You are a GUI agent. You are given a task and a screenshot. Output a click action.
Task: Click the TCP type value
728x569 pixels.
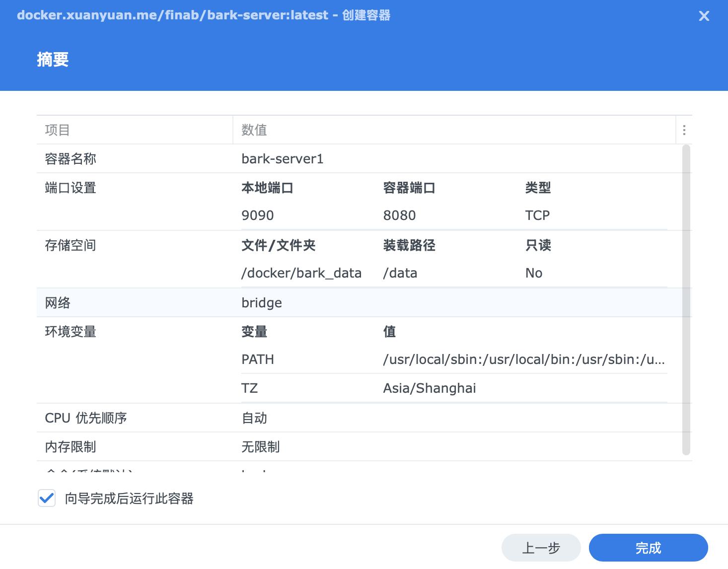(538, 215)
